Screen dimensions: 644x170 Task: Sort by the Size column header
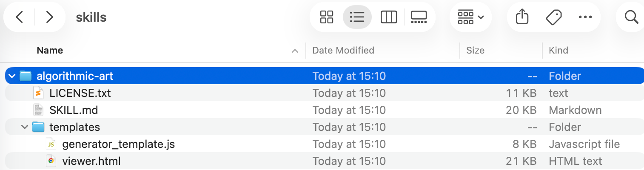point(475,50)
